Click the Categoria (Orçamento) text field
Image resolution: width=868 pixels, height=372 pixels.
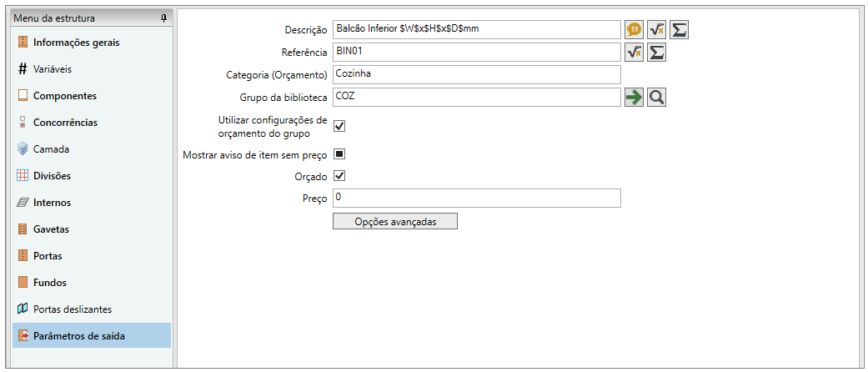pyautogui.click(x=476, y=75)
